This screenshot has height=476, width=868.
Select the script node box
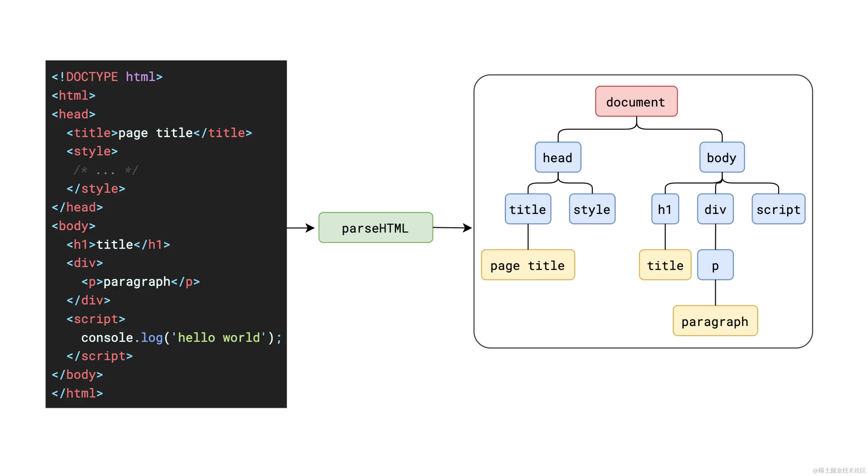click(778, 209)
